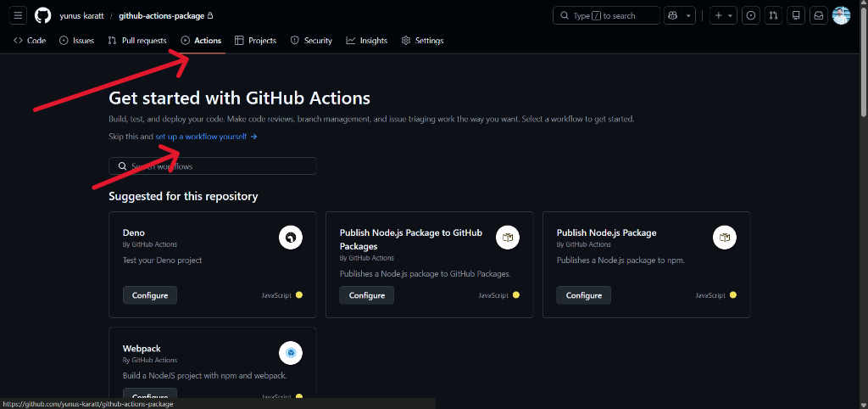The height and width of the screenshot is (409, 868).
Task: Configure the Deno workflow
Action: 150,295
